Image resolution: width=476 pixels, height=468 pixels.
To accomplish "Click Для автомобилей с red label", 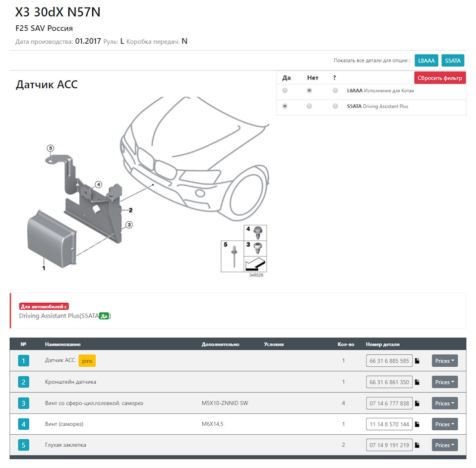I will click(x=44, y=306).
